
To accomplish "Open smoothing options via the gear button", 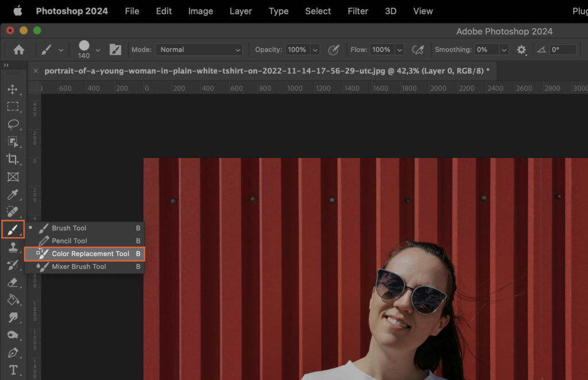I will pos(521,49).
